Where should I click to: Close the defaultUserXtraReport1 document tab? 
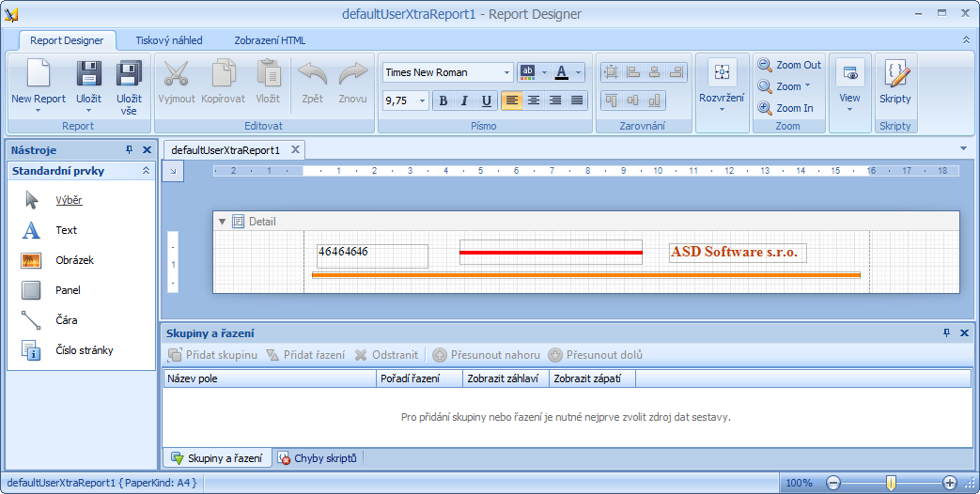point(295,150)
